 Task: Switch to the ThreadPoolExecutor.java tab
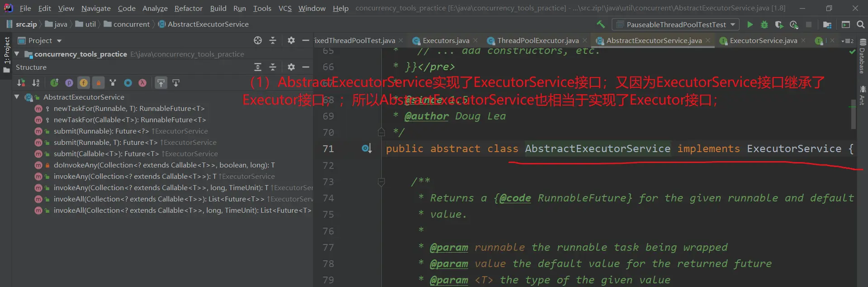(x=537, y=41)
